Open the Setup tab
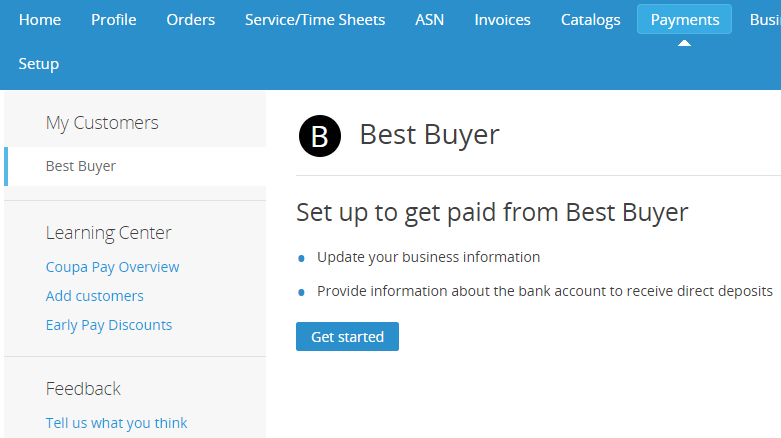781x438 pixels. pos(39,64)
